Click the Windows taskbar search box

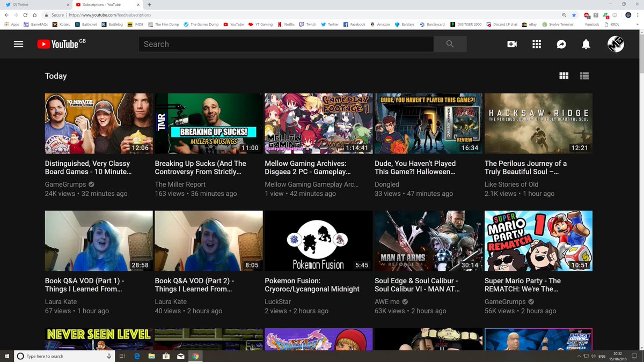[64, 356]
